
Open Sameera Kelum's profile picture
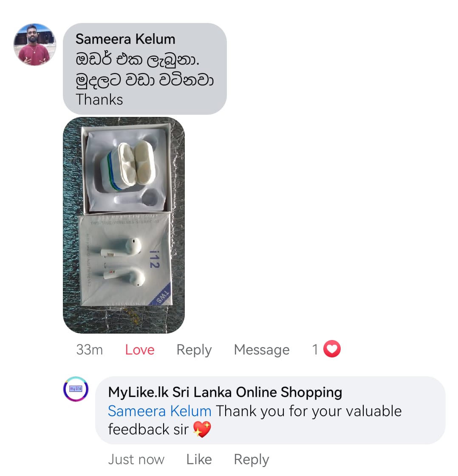[34, 44]
